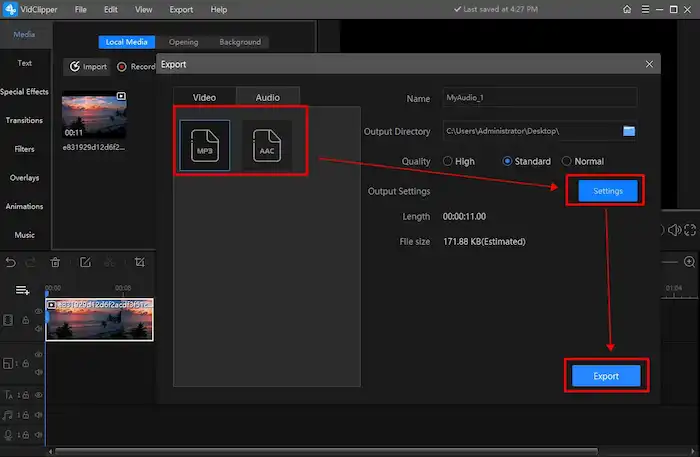
Task: Use the split scissors tool
Action: pyautogui.click(x=109, y=262)
